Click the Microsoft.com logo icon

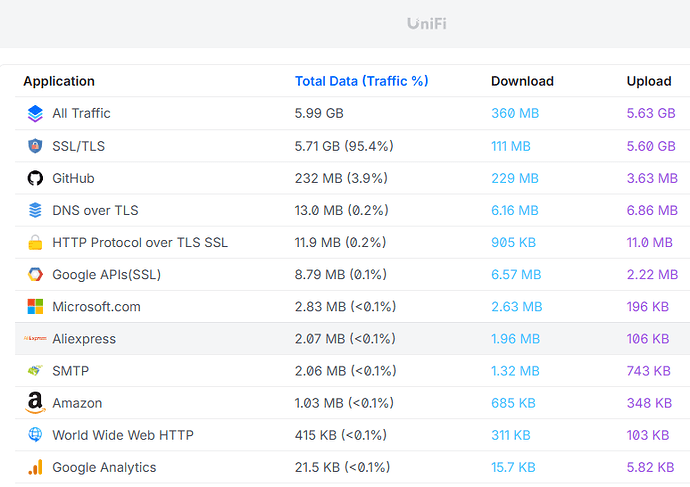coord(35,307)
